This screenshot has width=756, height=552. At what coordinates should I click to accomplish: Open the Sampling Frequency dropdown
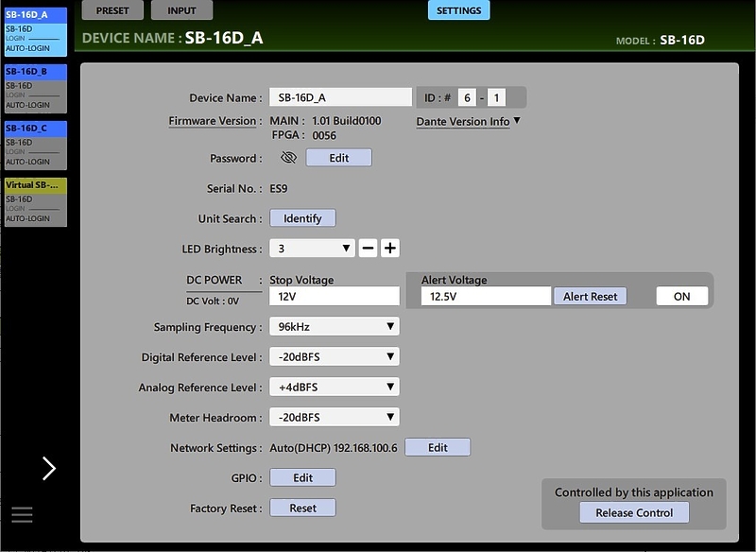click(334, 327)
